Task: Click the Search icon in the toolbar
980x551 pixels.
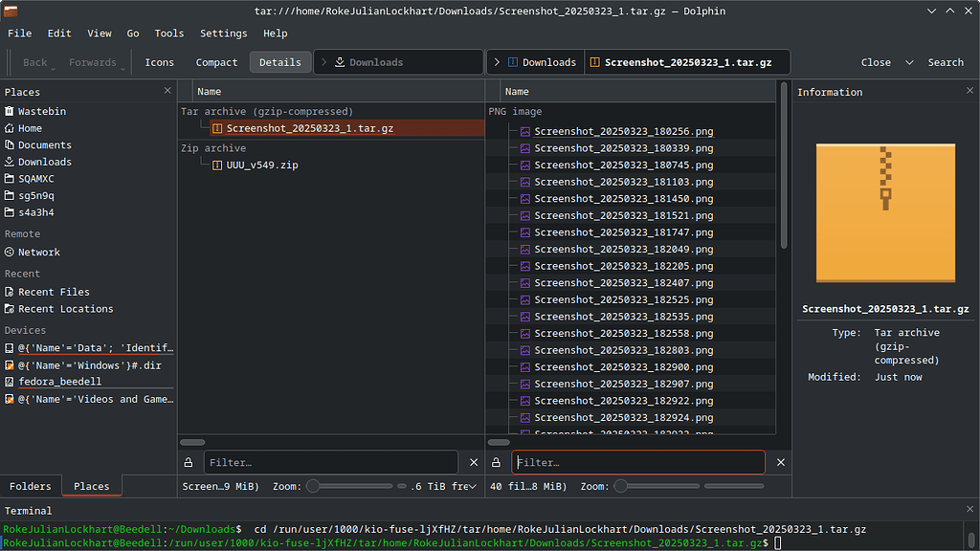Action: (945, 61)
